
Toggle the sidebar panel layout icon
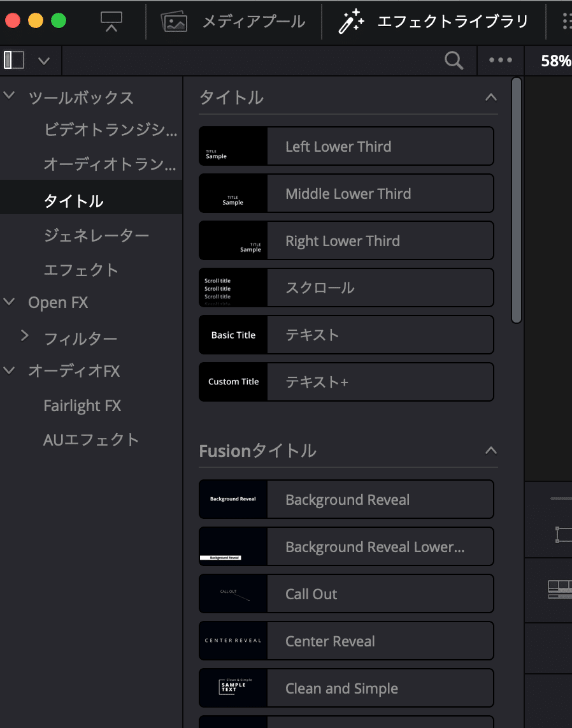[x=14, y=60]
